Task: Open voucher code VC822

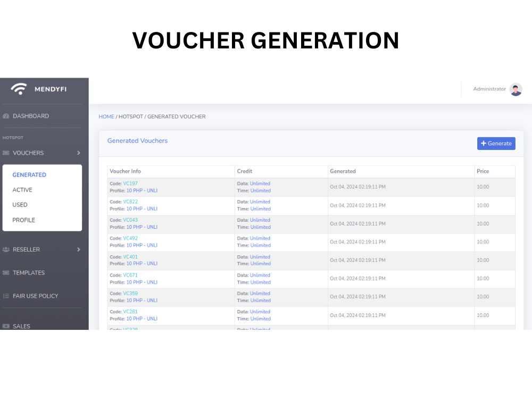Action: click(130, 202)
